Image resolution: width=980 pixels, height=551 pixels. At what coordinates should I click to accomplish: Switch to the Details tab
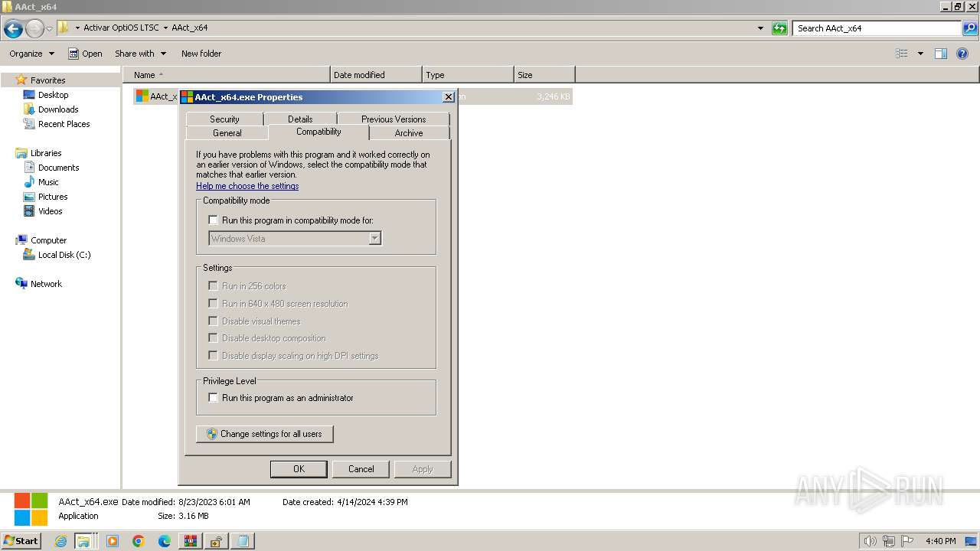point(300,119)
